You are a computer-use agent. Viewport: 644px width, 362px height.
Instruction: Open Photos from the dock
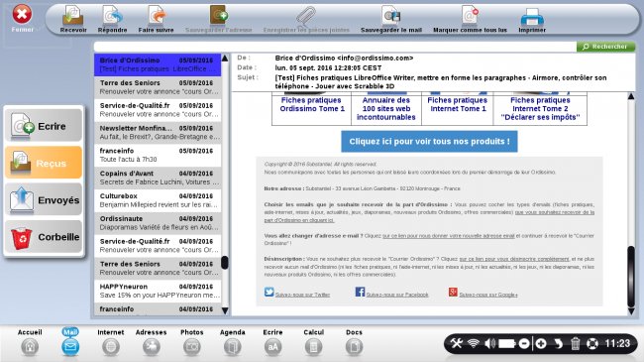[192, 342]
